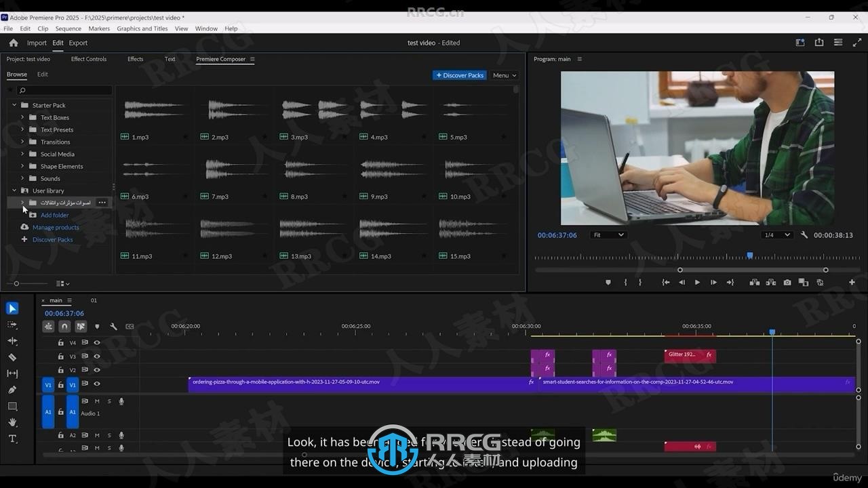Open the 1/4 playback resolution dropdown
Viewport: 868px width, 488px height.
tap(776, 235)
